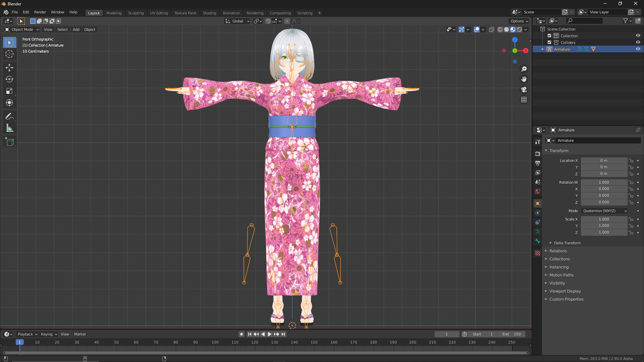
Task: Open the Output properties tab
Action: pyautogui.click(x=538, y=163)
